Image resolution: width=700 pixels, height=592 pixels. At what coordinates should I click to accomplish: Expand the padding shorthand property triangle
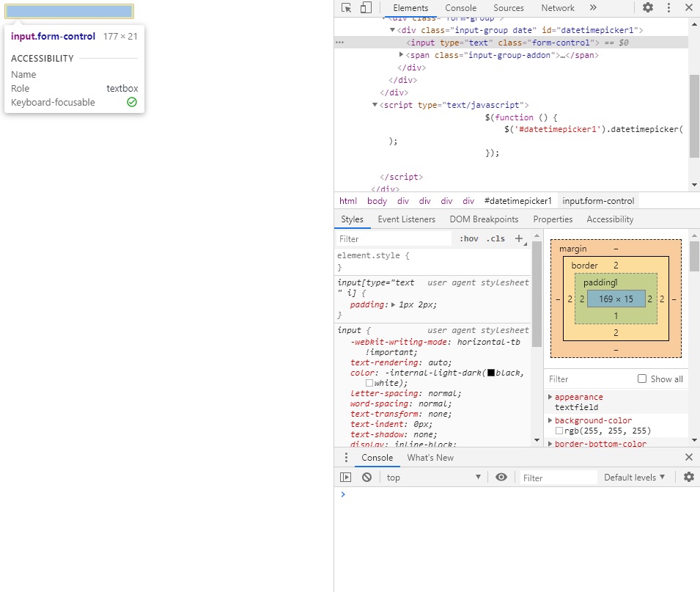(x=393, y=304)
